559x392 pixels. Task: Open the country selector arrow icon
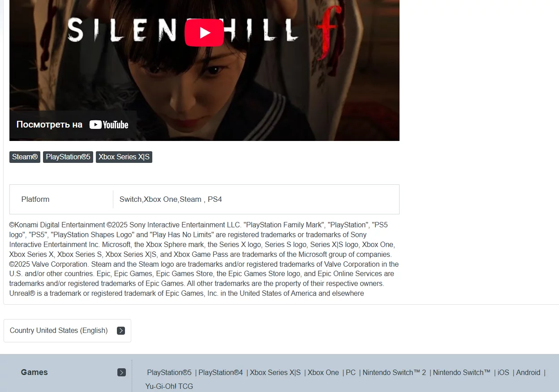point(121,331)
